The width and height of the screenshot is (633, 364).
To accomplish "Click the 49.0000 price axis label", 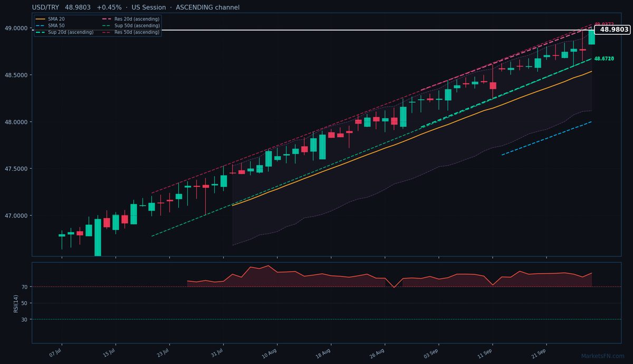I will [17, 28].
